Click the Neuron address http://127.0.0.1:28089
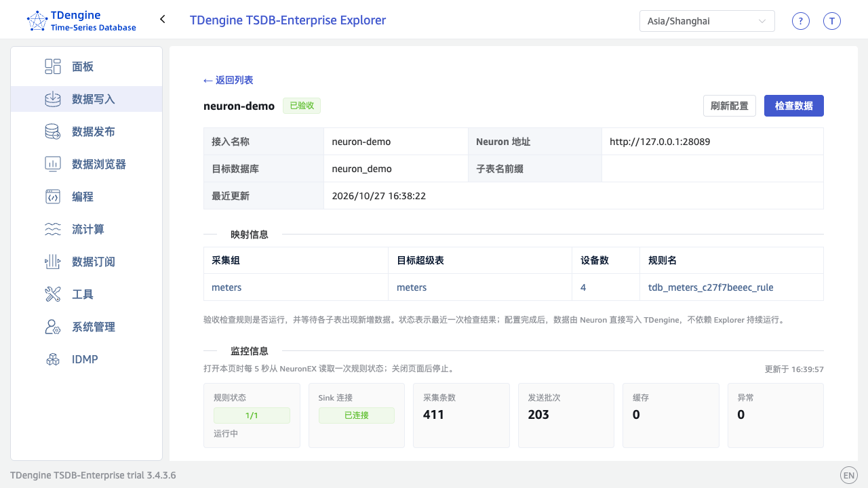The image size is (868, 488). (x=660, y=142)
